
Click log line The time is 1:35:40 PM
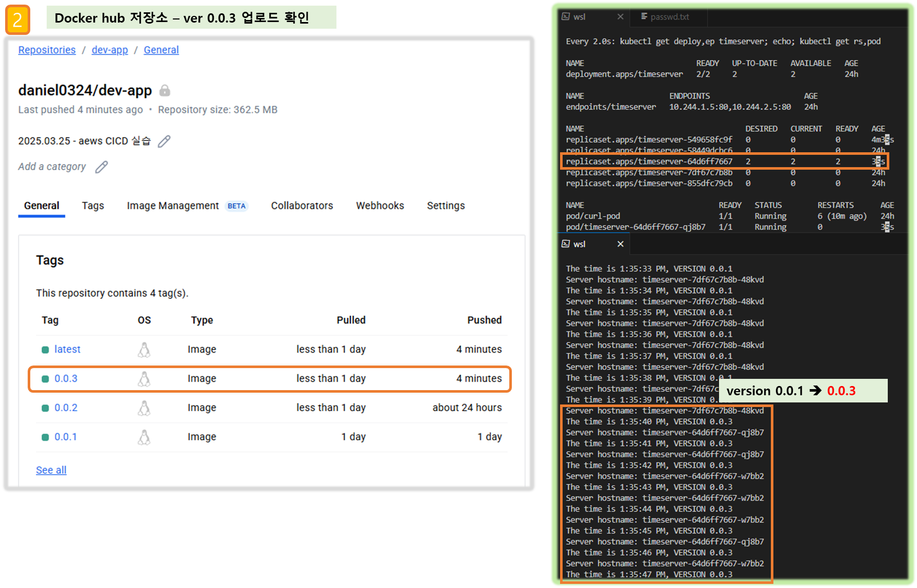pyautogui.click(x=649, y=422)
